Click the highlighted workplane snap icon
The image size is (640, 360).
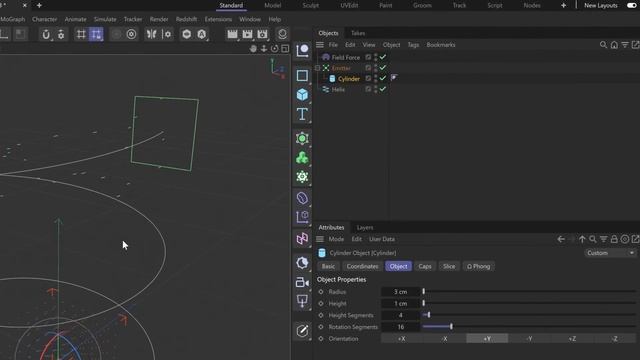pyautogui.click(x=96, y=34)
